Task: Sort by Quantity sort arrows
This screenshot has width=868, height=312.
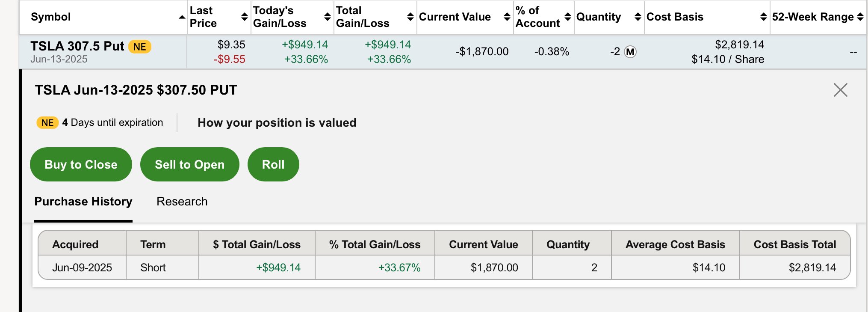Action: pos(638,17)
